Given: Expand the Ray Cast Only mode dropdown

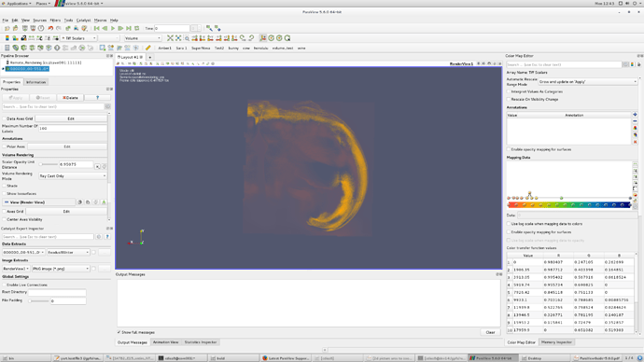Looking at the screenshot, I should tap(73, 176).
